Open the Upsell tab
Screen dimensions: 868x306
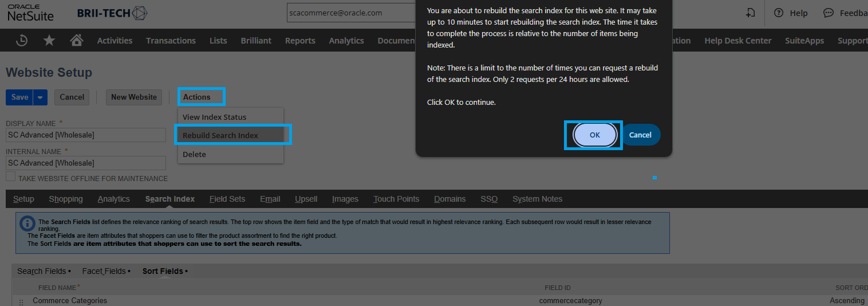pos(306,199)
